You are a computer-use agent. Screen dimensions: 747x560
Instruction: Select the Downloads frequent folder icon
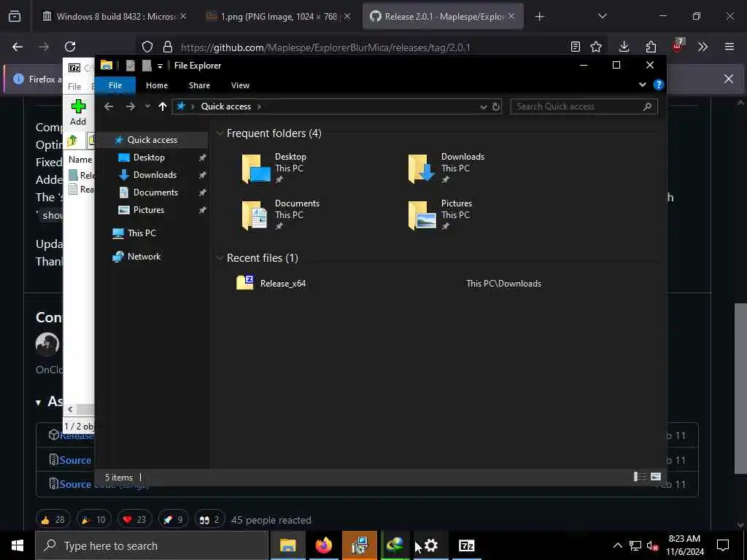422,168
